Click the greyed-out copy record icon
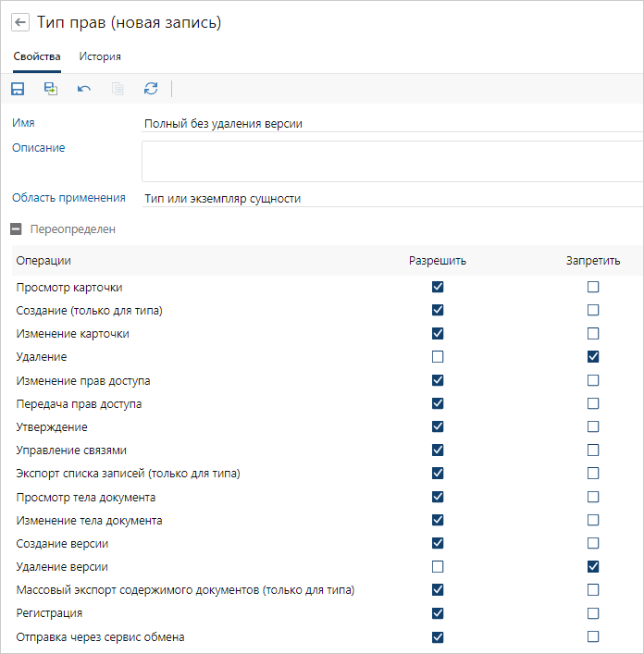644x654 pixels. click(118, 89)
